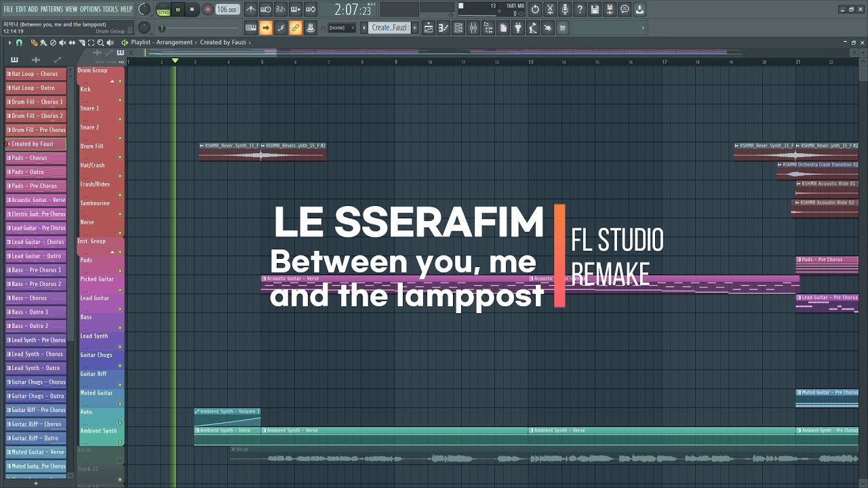The image size is (868, 488).
Task: Show the Playlist window via toolbar icon
Action: pos(429,28)
